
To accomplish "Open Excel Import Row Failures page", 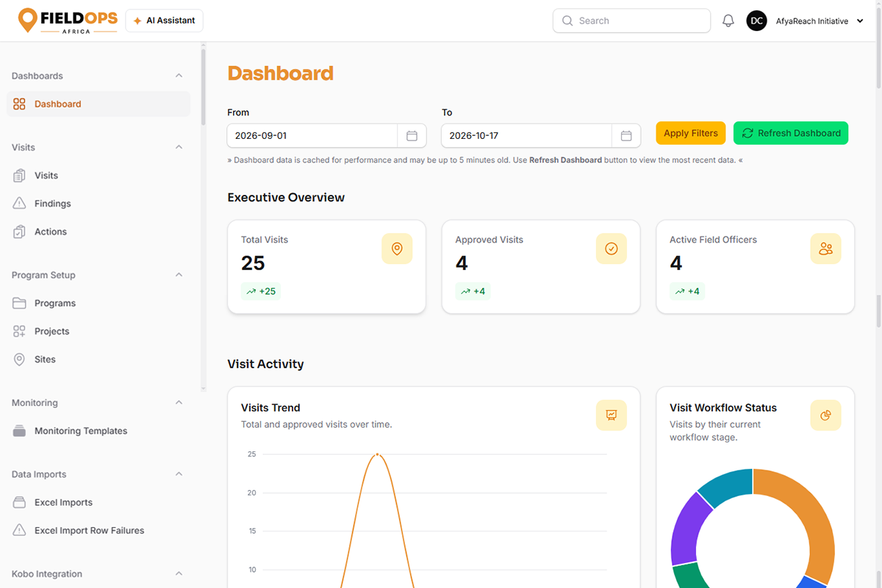I will point(98,531).
